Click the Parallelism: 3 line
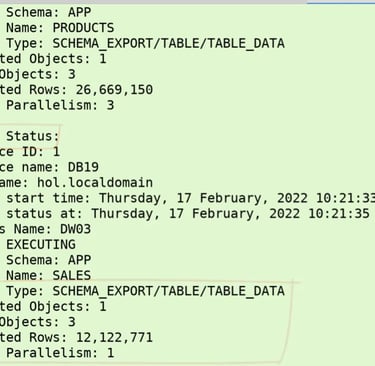Image resolution: width=375 pixels, height=366 pixels. point(60,105)
